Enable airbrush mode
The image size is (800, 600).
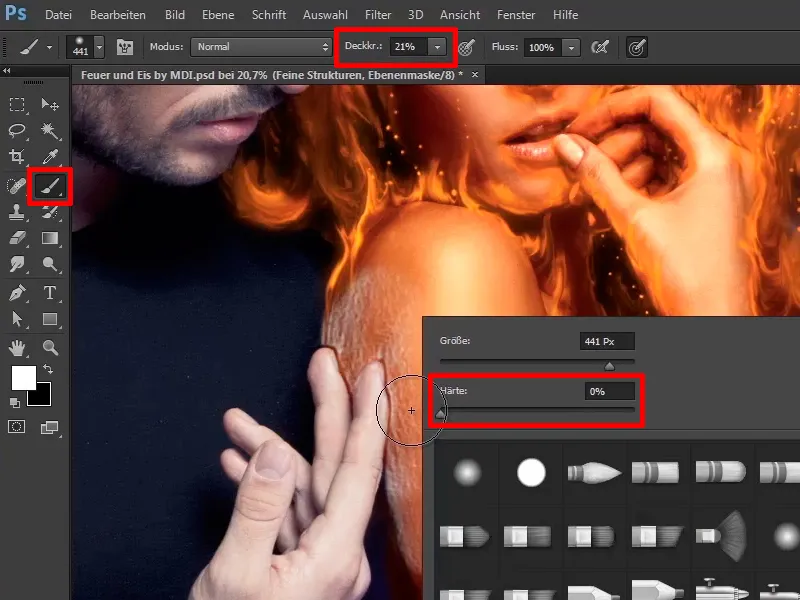pos(600,47)
